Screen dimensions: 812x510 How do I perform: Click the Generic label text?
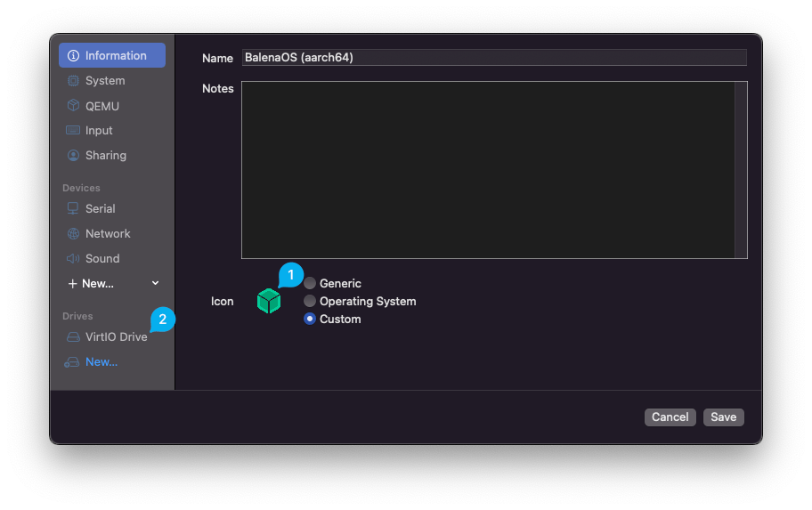pyautogui.click(x=340, y=283)
